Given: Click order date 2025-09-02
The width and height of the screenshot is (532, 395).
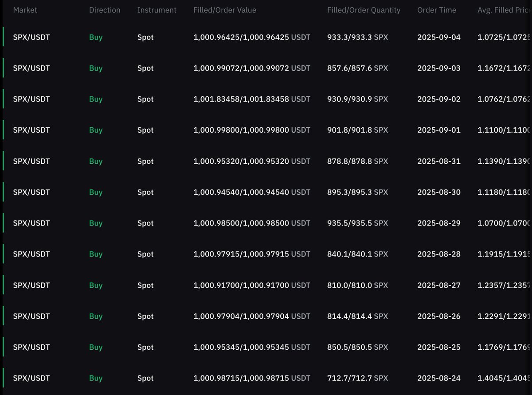Looking at the screenshot, I should (x=439, y=99).
